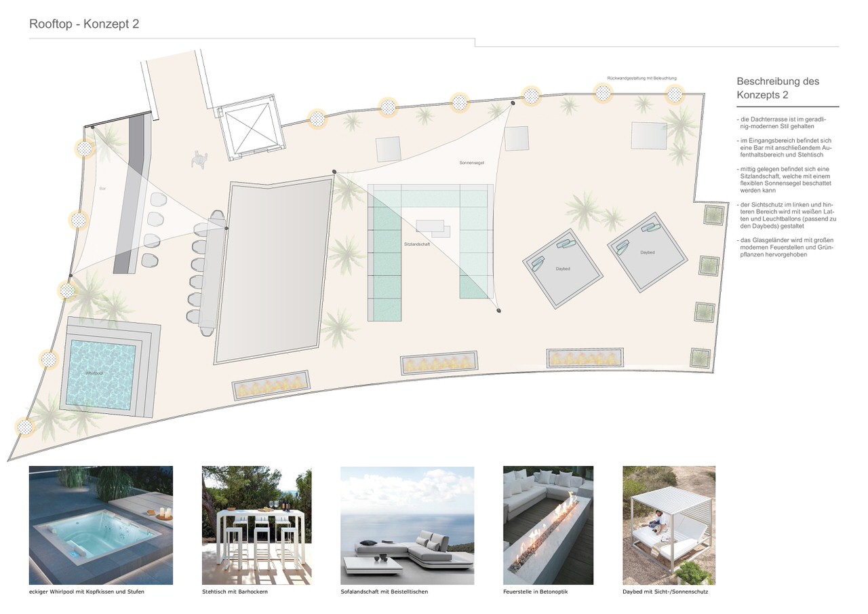Open the Stehtisch mit Barhockern photo
Image resolution: width=868 pixels, height=614 pixels.
tap(256, 525)
